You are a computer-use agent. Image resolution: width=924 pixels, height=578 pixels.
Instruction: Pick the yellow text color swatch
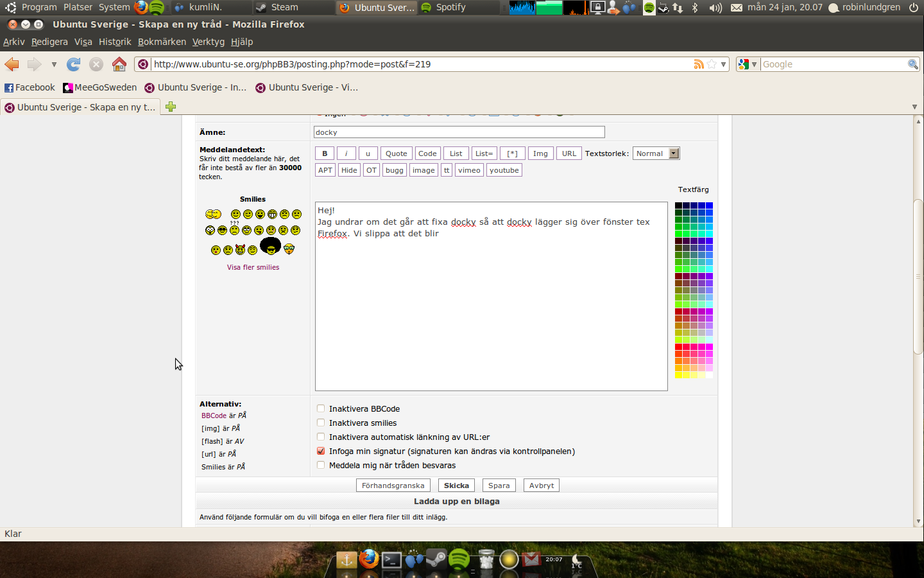(678, 375)
